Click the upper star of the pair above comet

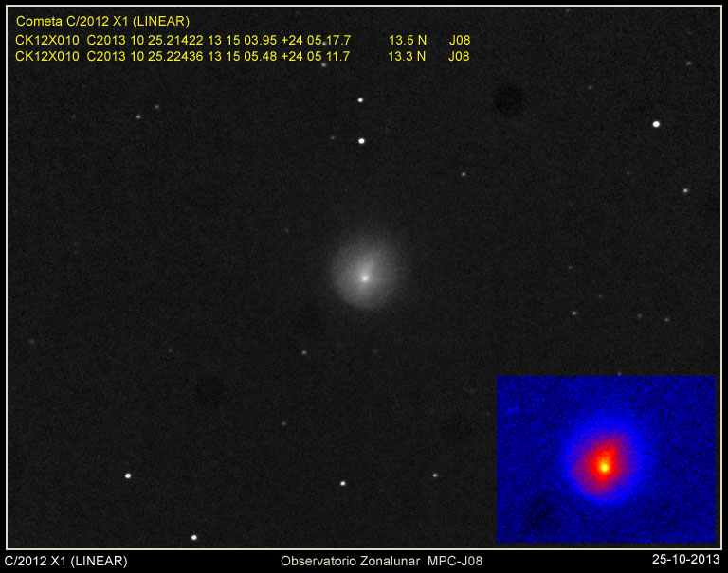click(x=360, y=99)
